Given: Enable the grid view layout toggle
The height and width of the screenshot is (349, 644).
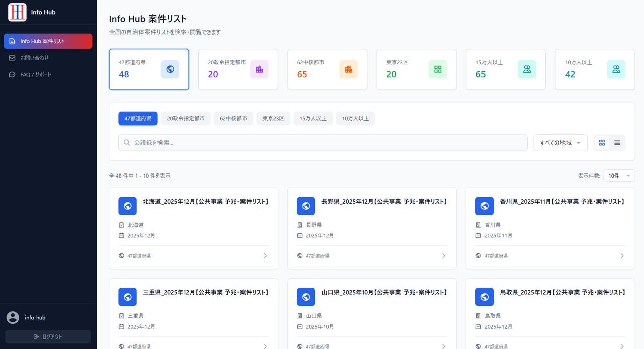Looking at the screenshot, I should click(x=602, y=142).
